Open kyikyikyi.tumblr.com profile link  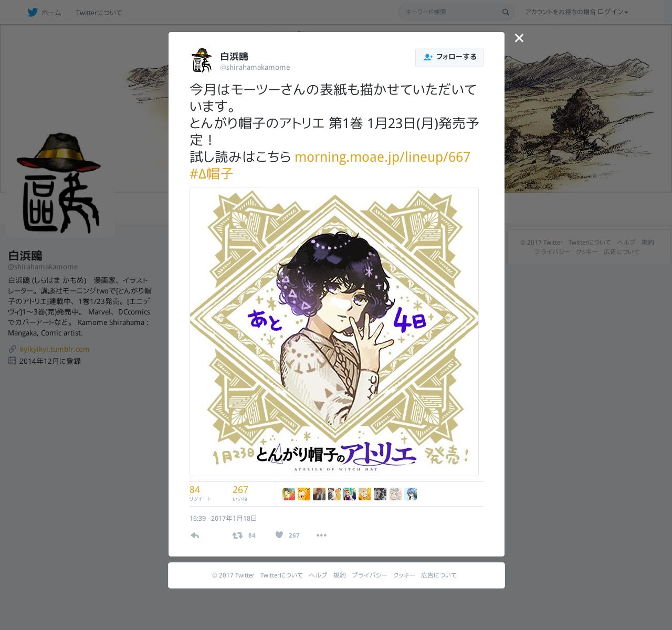[55, 349]
